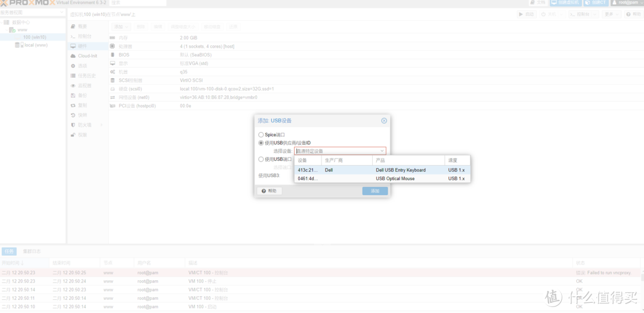
Task: Select the Spice端口 radio option
Action: coord(261,135)
